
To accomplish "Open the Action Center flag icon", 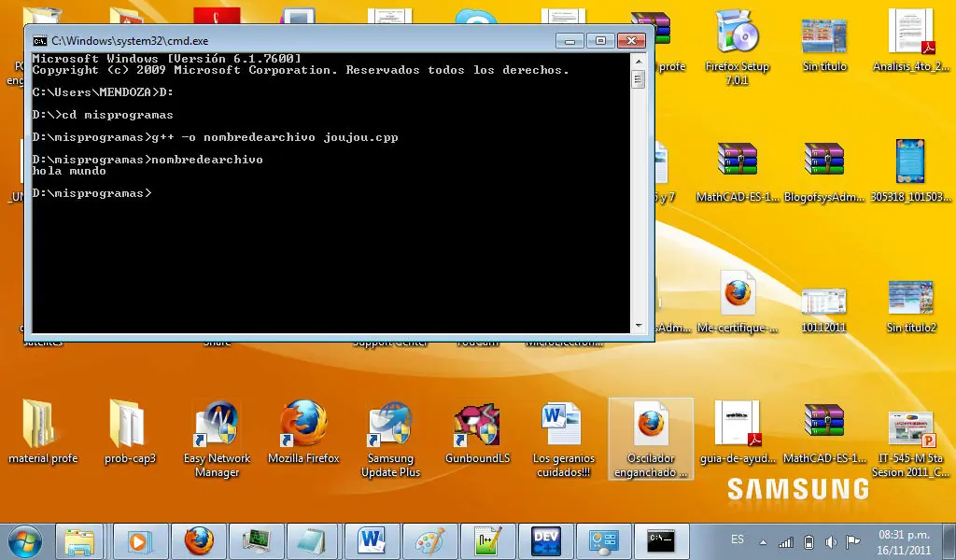I will pyautogui.click(x=853, y=541).
